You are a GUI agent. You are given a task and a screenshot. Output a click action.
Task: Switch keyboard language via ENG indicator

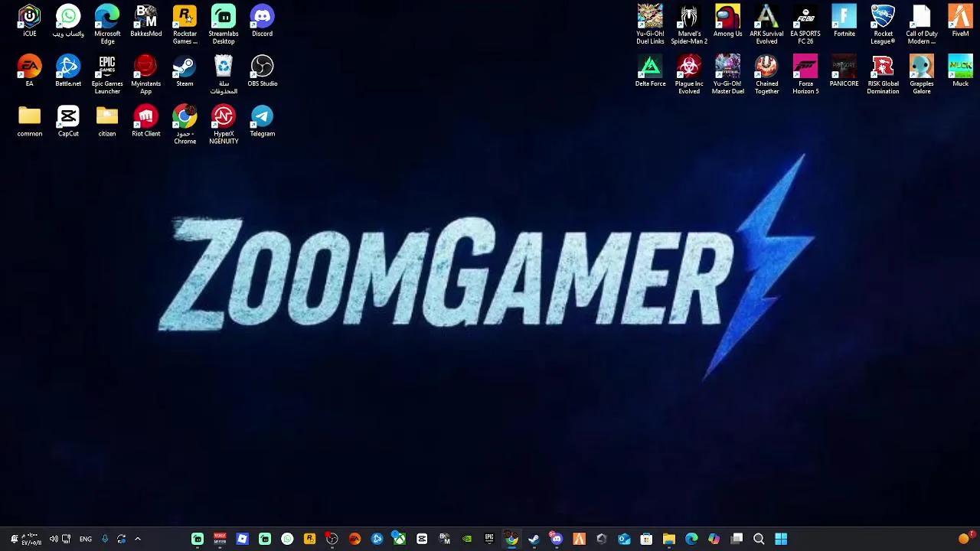coord(85,539)
